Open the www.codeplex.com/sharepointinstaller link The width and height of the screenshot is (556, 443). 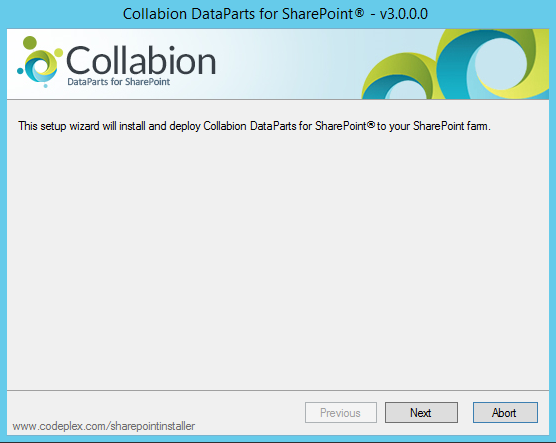pos(104,426)
